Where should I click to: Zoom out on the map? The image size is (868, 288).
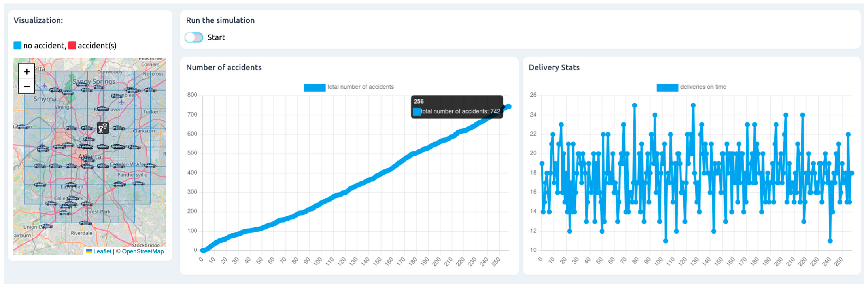pos(27,87)
